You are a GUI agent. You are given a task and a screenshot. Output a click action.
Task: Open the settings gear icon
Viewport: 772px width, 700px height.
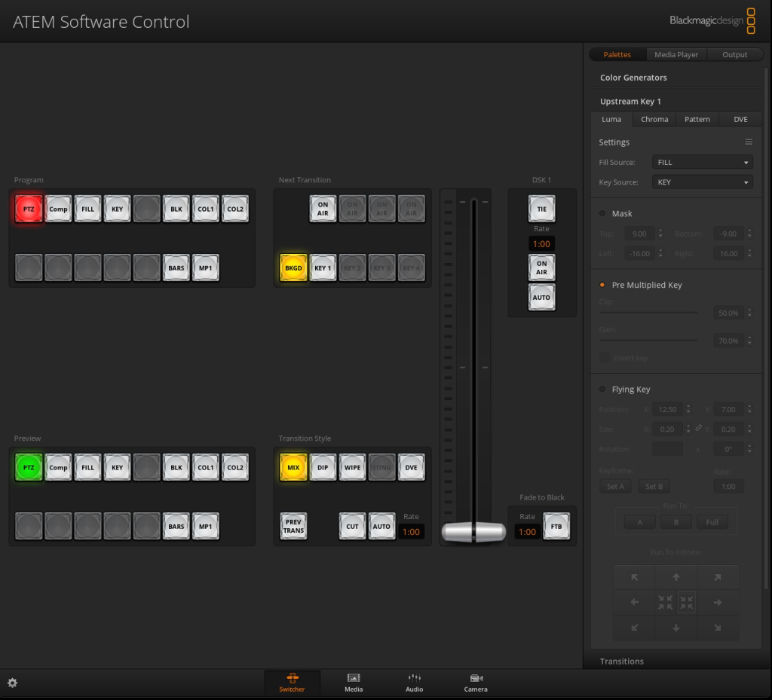tap(12, 683)
